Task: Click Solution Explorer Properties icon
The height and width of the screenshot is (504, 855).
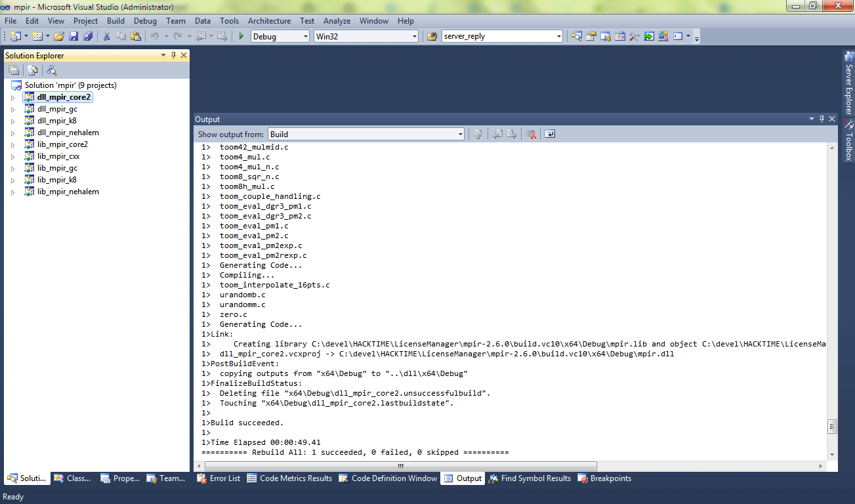Action: click(14, 70)
